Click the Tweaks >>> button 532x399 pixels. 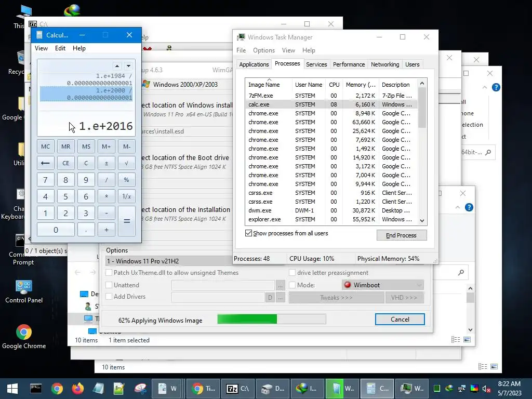click(336, 298)
